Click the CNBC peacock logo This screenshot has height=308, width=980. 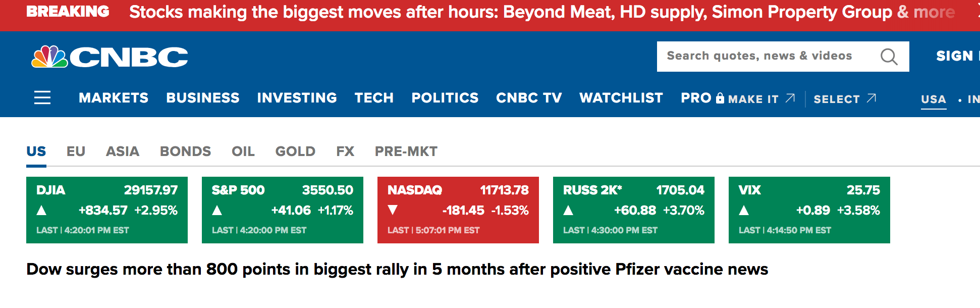pos(49,57)
